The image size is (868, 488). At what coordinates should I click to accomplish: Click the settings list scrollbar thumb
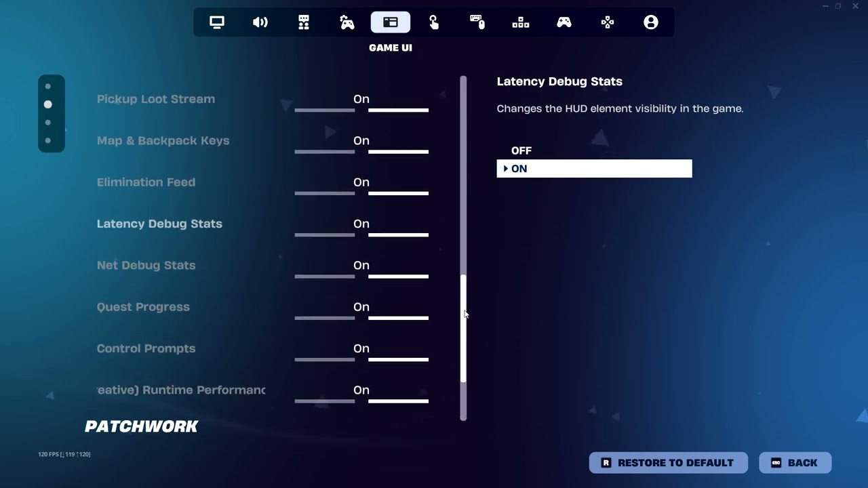[x=463, y=329]
